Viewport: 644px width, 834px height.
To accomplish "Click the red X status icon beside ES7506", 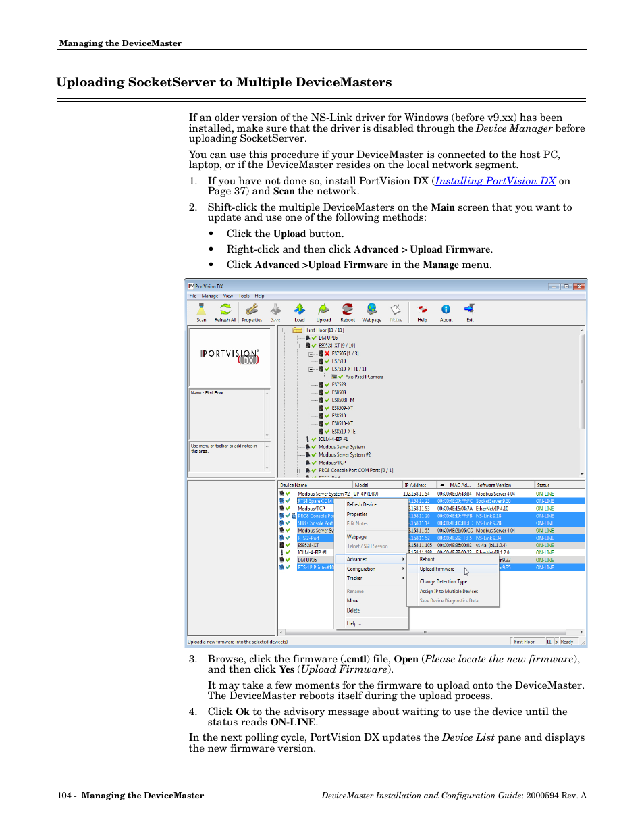I will click(x=327, y=353).
